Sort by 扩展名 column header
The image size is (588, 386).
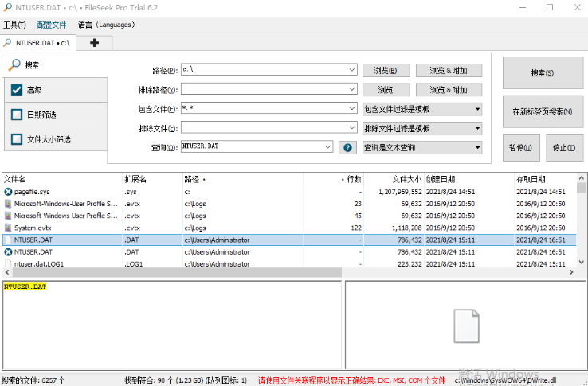[x=153, y=179]
